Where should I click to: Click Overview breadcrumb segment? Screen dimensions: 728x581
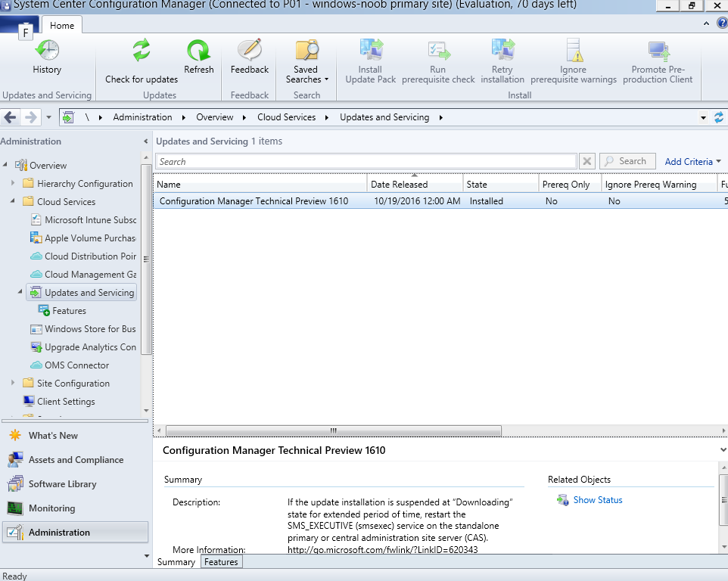click(214, 117)
